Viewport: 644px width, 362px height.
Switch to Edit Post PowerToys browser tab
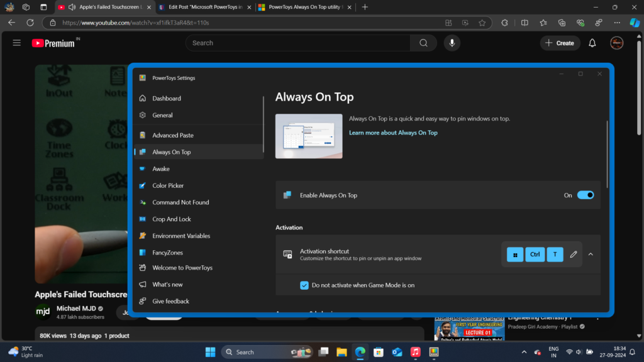tap(205, 7)
